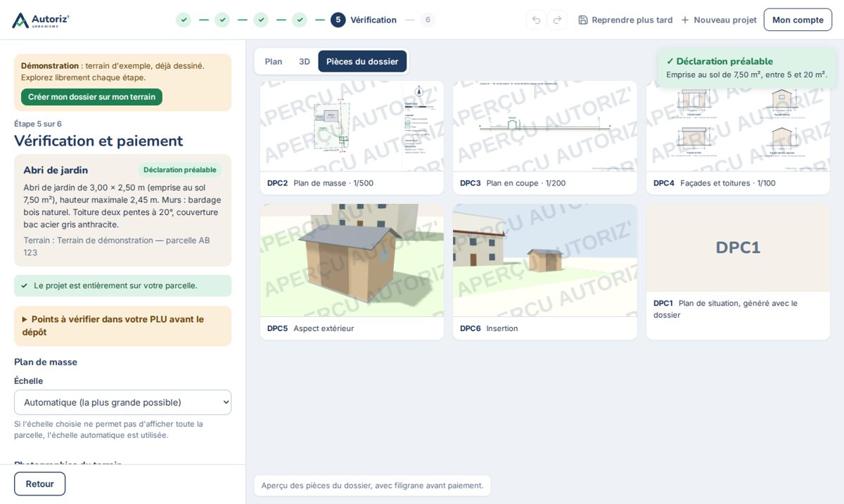Redo the action with the redo arrow

[x=557, y=20]
